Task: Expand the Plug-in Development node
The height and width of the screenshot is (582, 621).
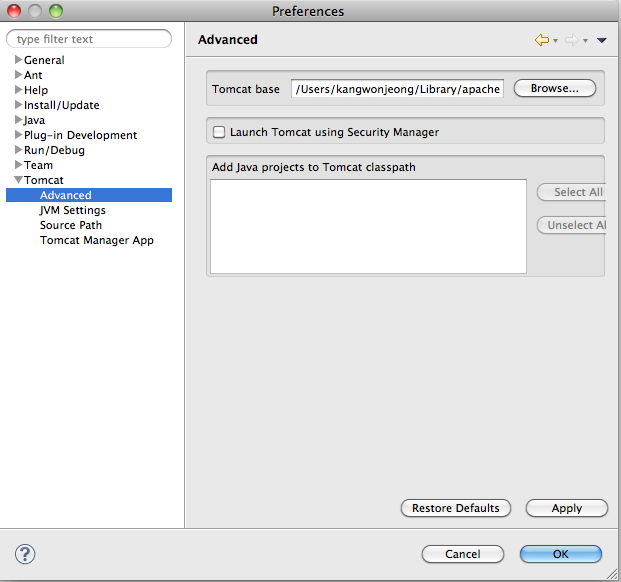Action: click(x=18, y=135)
